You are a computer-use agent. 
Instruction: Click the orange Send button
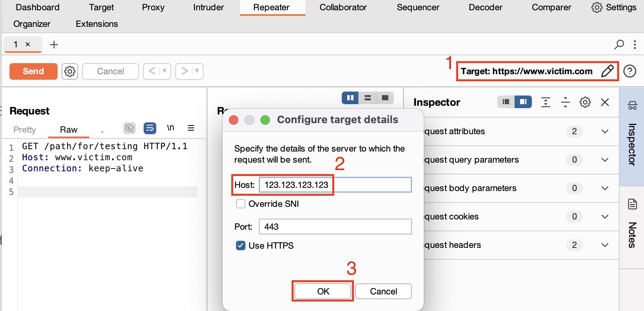coord(34,71)
